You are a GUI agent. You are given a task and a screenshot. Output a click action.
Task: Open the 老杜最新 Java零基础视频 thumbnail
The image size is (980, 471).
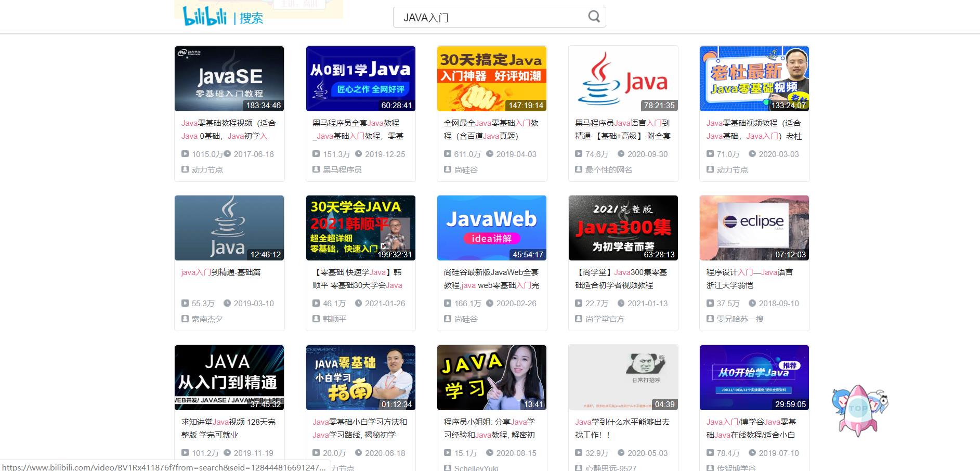coord(754,78)
